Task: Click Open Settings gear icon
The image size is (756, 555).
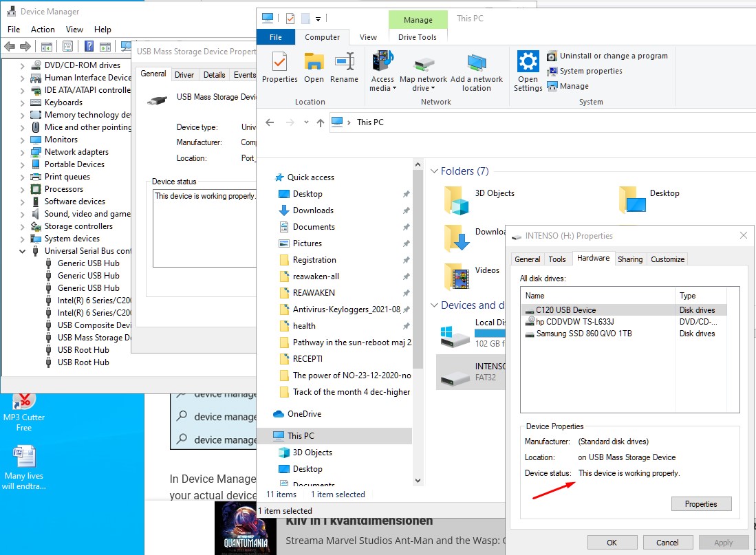Action: (x=528, y=71)
